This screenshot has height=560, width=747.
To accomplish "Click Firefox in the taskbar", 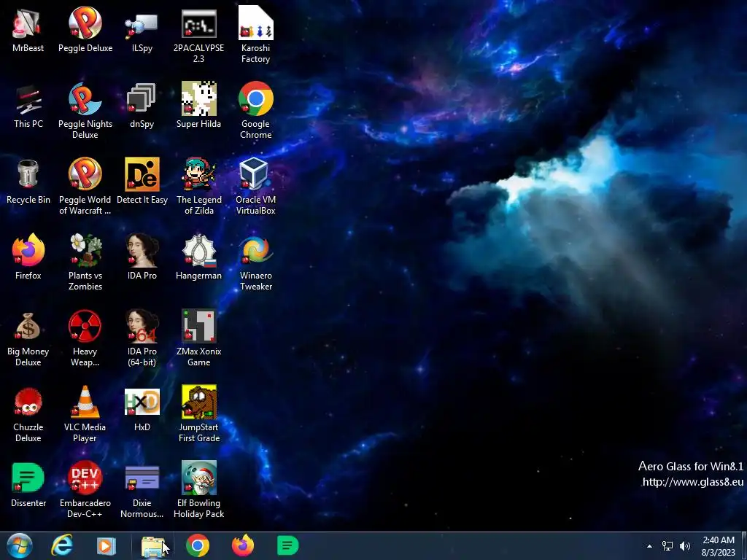I will [x=243, y=545].
